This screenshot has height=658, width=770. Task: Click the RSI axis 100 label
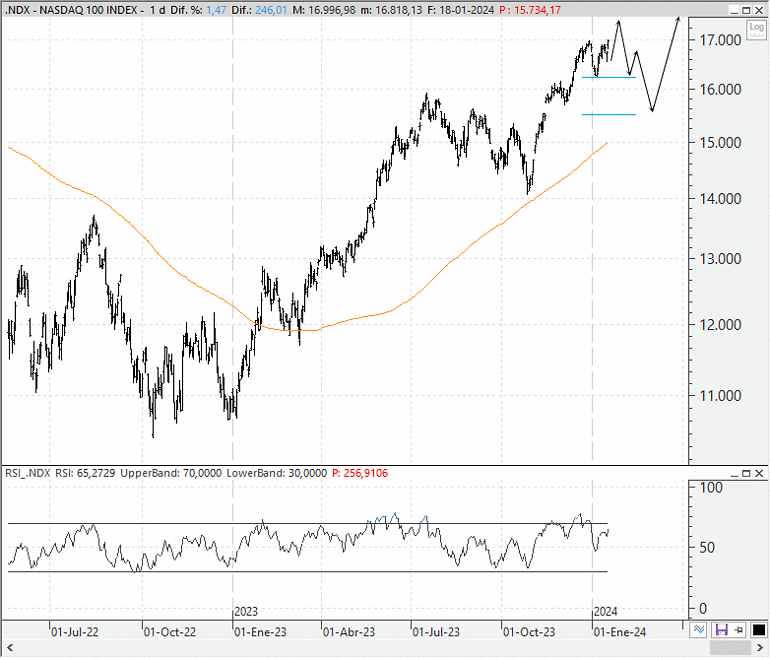(711, 488)
